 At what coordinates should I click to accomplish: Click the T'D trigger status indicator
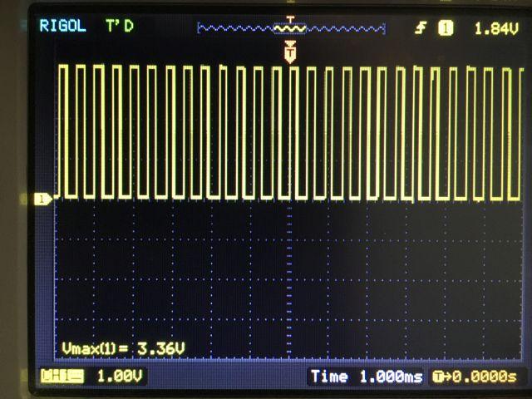119,26
